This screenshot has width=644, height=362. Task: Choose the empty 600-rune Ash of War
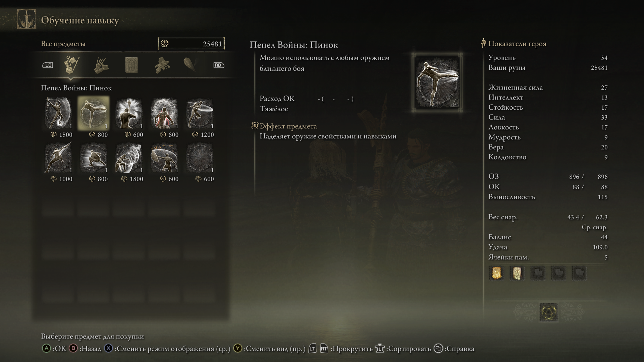pos(200,158)
